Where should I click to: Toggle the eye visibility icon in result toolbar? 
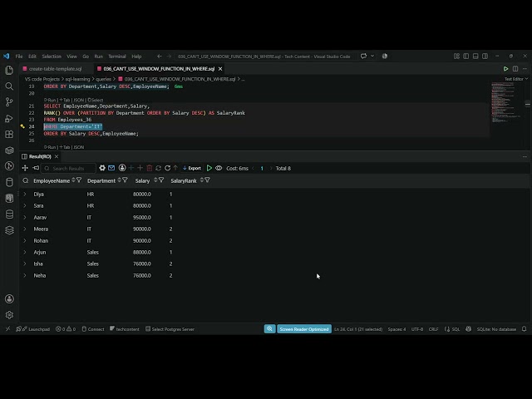pos(219,168)
